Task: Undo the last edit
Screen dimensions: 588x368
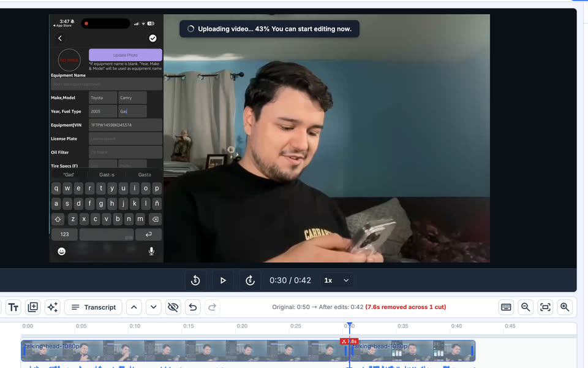Action: pyautogui.click(x=193, y=307)
